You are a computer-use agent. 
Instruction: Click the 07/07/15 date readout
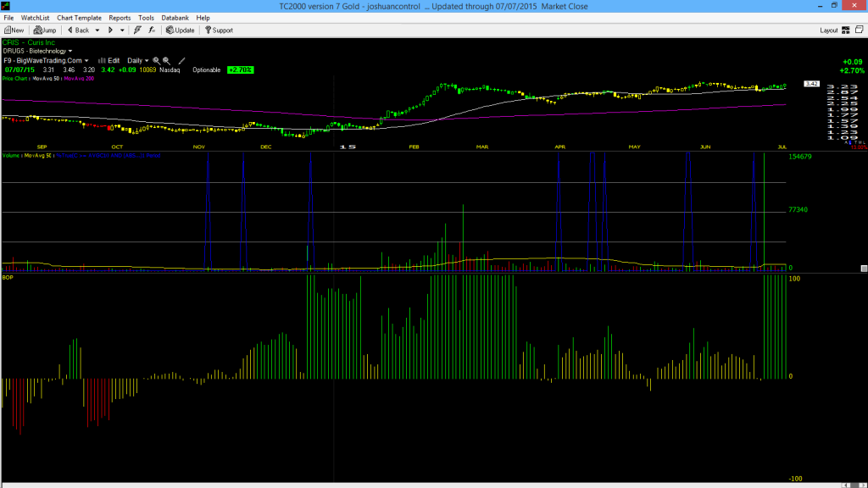pyautogui.click(x=20, y=70)
